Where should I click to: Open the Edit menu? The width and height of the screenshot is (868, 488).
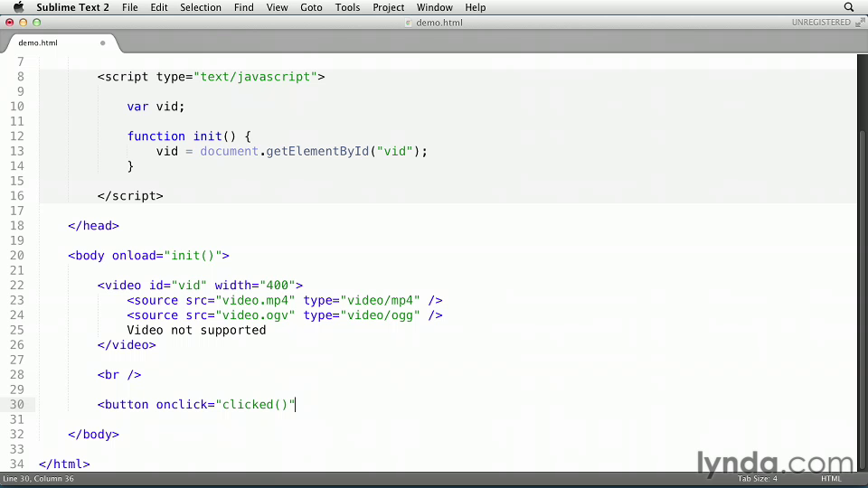159,7
